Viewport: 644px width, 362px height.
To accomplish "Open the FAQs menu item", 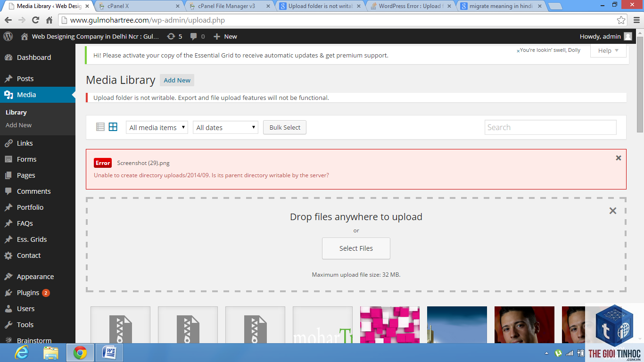I will (38, 223).
